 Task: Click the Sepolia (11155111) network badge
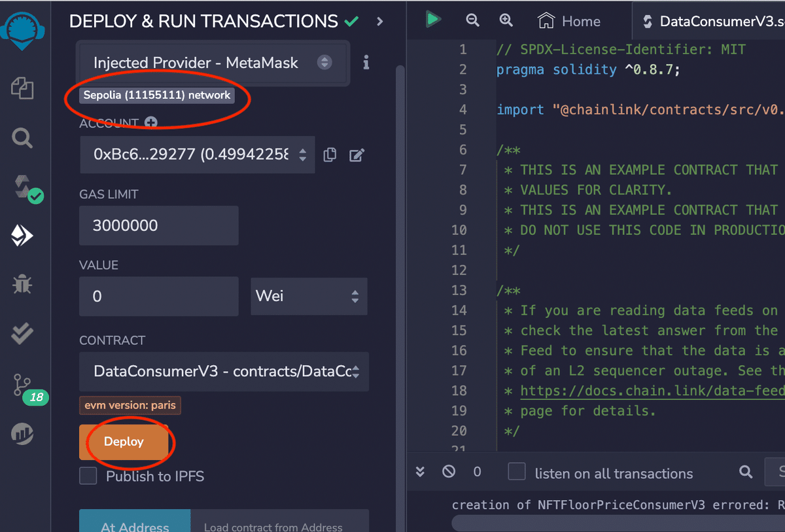click(x=157, y=95)
